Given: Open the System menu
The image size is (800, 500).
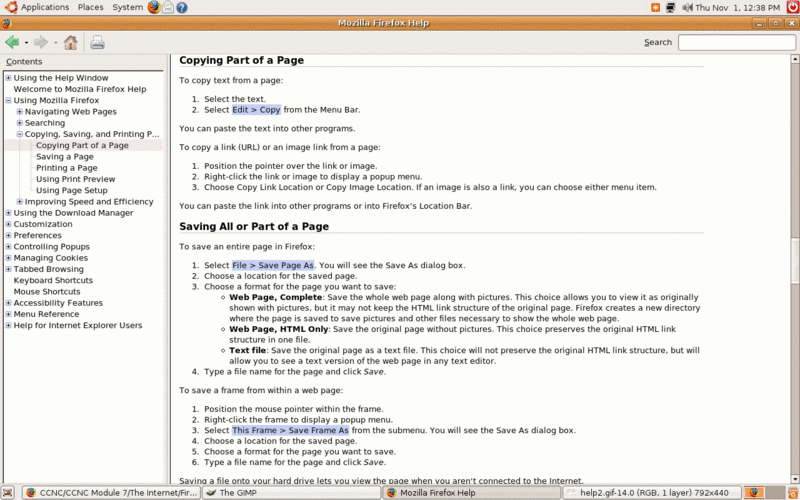Looking at the screenshot, I should (x=128, y=7).
